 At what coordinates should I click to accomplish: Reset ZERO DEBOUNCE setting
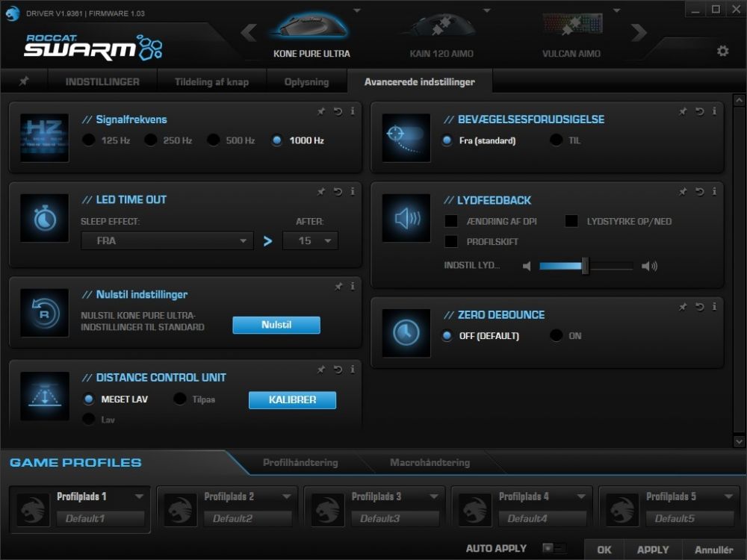[x=699, y=307]
